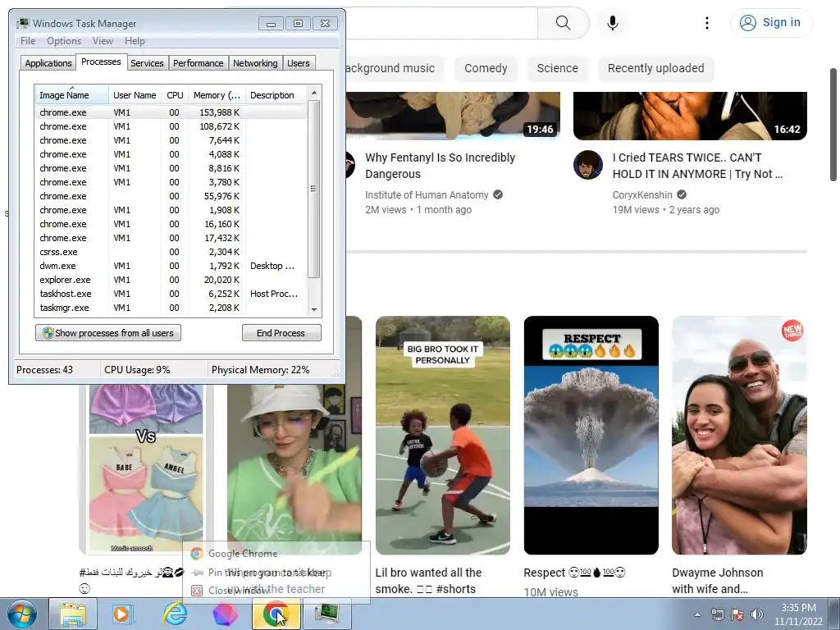Sort processes by Memory column
This screenshot has width=840, height=630.
(x=217, y=95)
